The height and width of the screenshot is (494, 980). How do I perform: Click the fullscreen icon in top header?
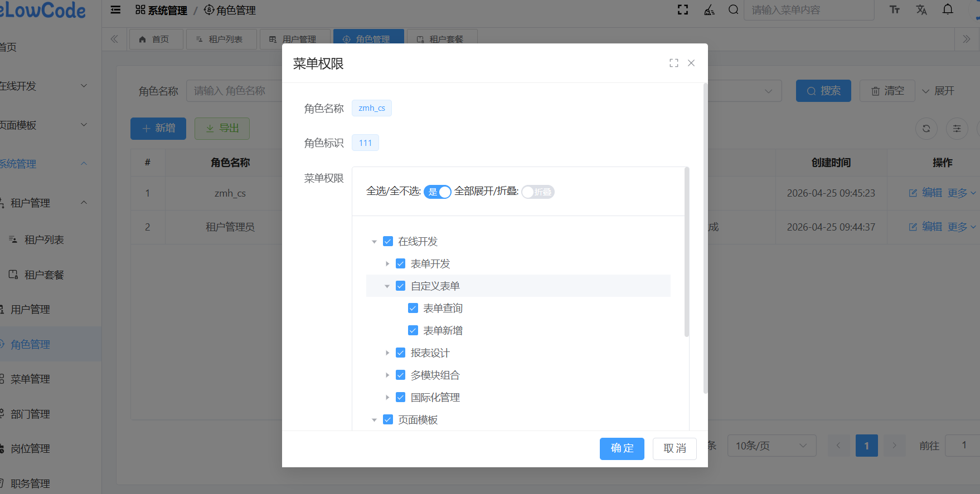[x=683, y=10]
